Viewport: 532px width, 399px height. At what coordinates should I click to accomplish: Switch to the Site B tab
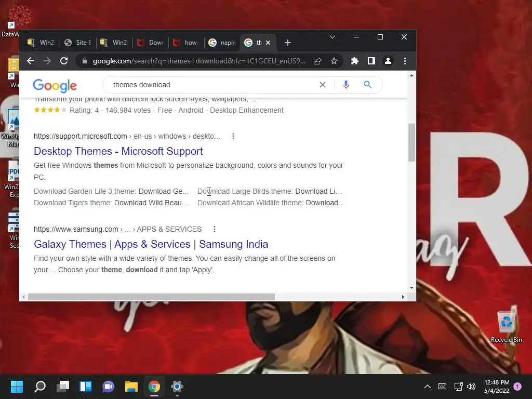(78, 43)
